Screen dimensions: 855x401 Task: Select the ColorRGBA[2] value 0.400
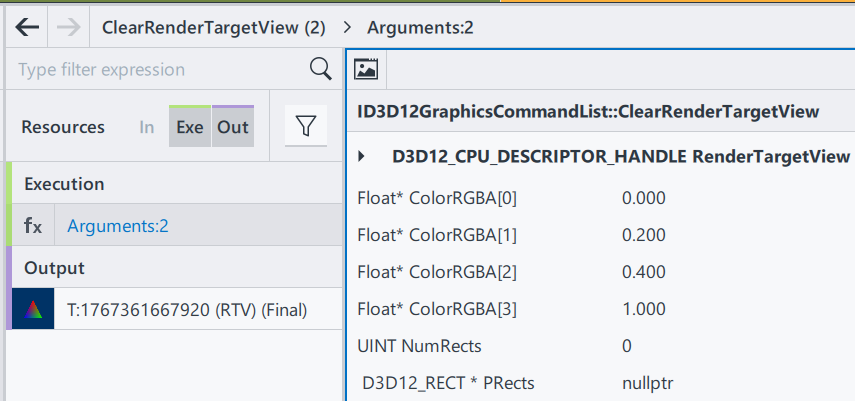point(643,272)
